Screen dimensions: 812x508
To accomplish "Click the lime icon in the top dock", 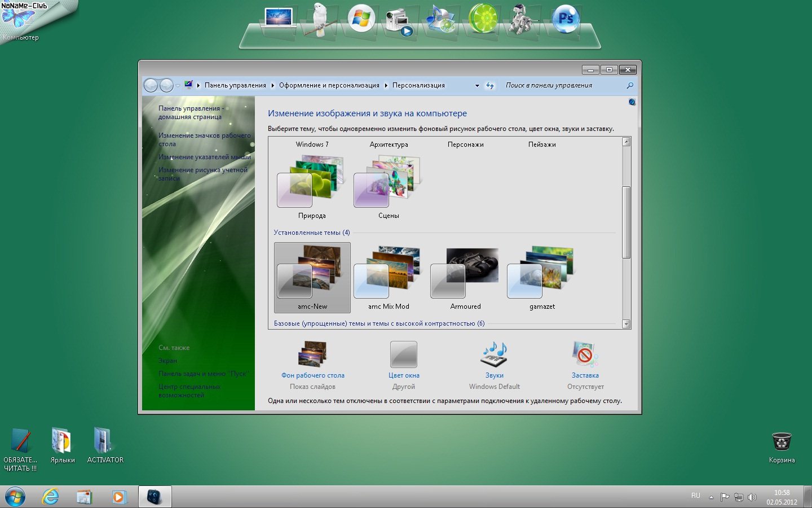I will click(x=483, y=19).
